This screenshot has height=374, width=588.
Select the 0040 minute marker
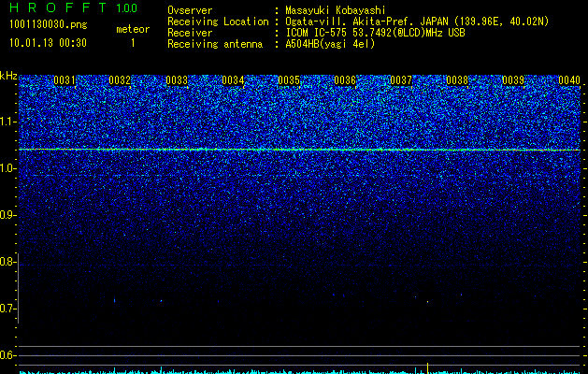(x=569, y=80)
